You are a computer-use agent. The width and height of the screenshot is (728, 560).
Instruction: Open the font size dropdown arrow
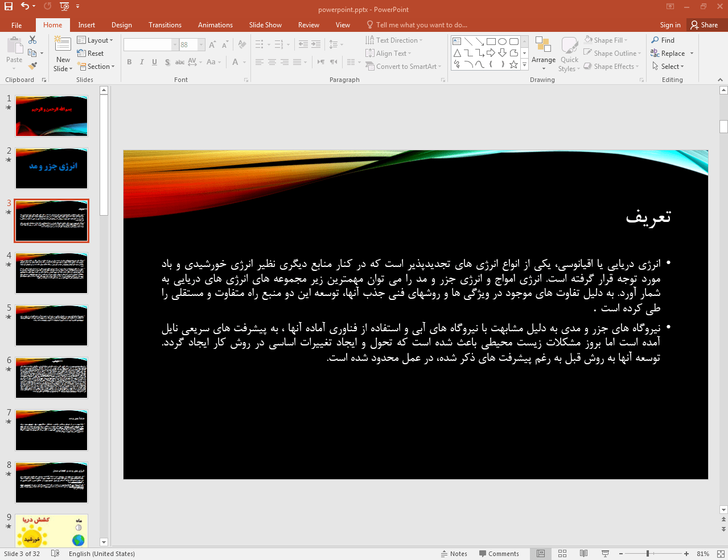click(x=201, y=44)
